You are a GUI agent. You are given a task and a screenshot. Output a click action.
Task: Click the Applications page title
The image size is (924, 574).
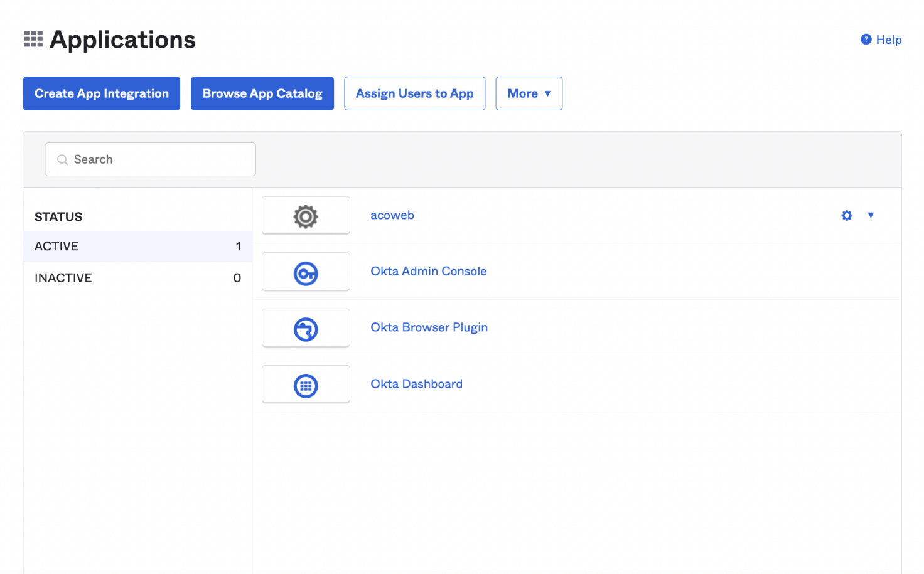click(122, 40)
